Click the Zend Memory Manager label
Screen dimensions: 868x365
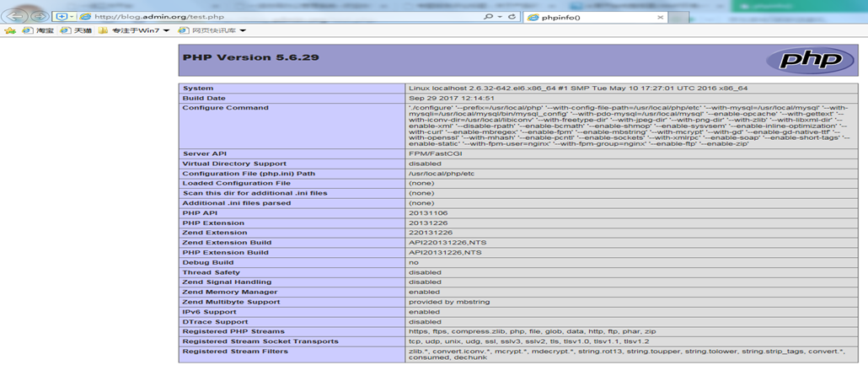228,292
